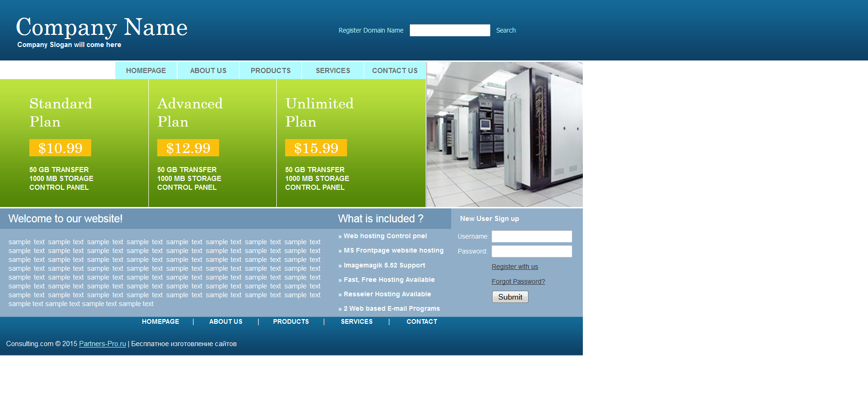This screenshot has width=868, height=414.
Task: Click CONTACT US in top navigation
Action: coord(394,71)
